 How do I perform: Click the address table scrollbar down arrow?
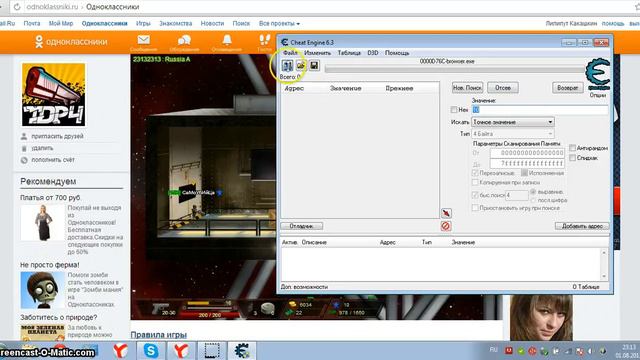coord(604,276)
